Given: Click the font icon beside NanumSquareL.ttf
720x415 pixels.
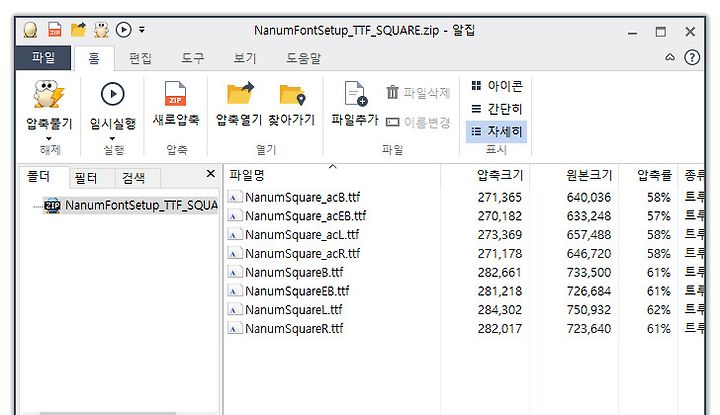Looking at the screenshot, I should pyautogui.click(x=235, y=310).
